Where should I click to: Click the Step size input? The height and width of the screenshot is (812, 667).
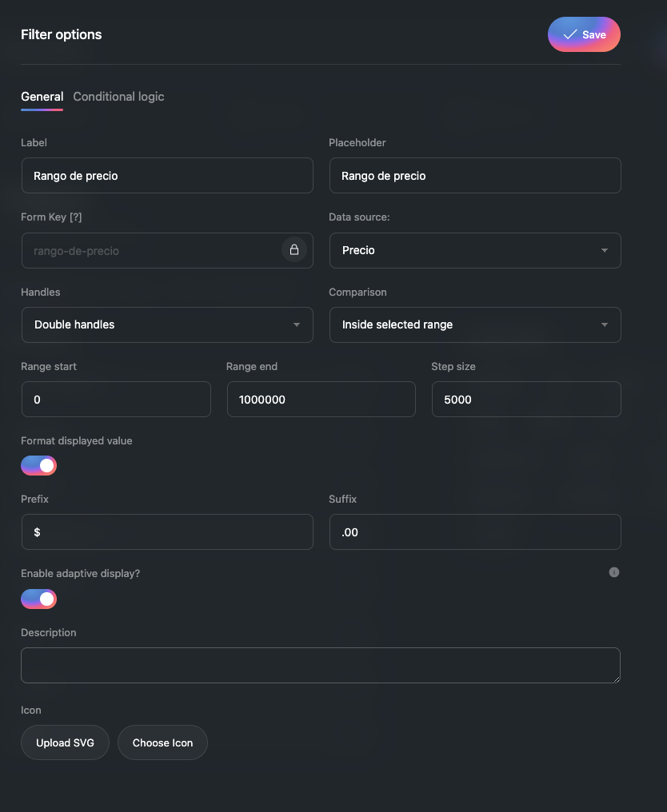526,400
